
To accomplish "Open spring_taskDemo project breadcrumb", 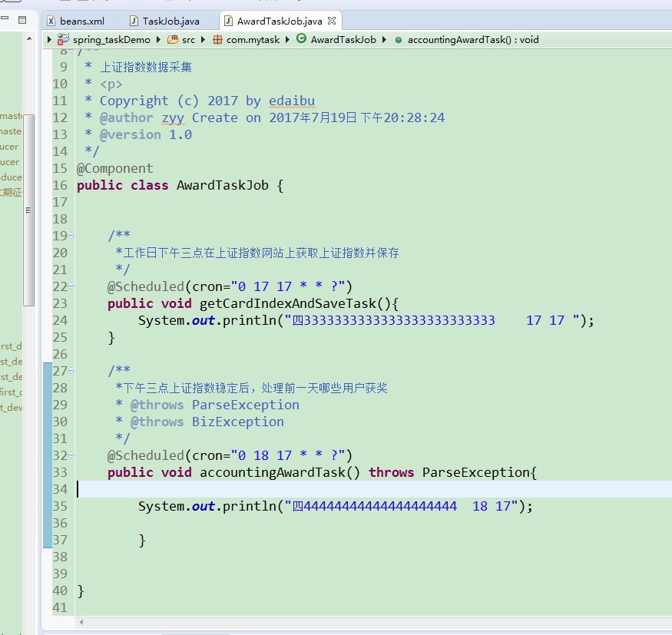I will (111, 40).
